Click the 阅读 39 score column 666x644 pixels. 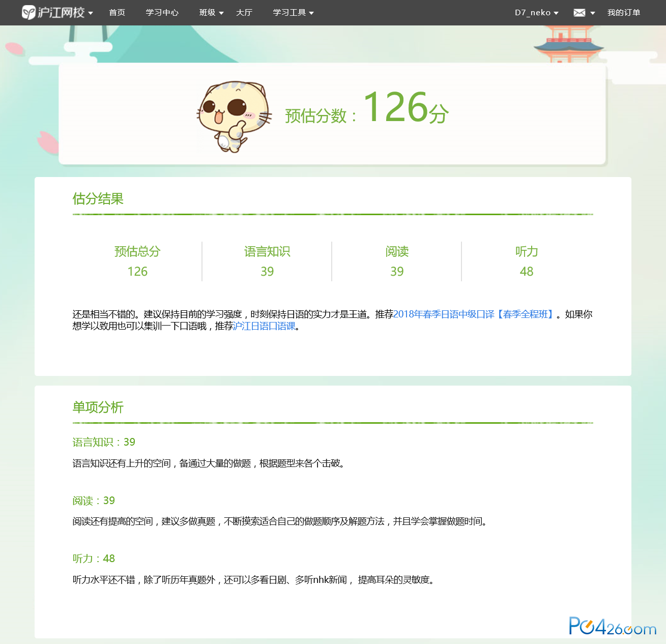[x=397, y=261]
